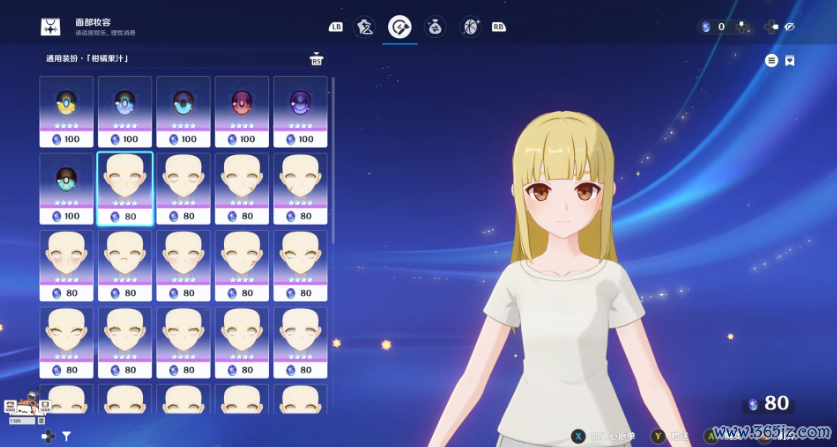This screenshot has width=837, height=447.
Task: Open the round list menu icon
Action: click(x=771, y=61)
